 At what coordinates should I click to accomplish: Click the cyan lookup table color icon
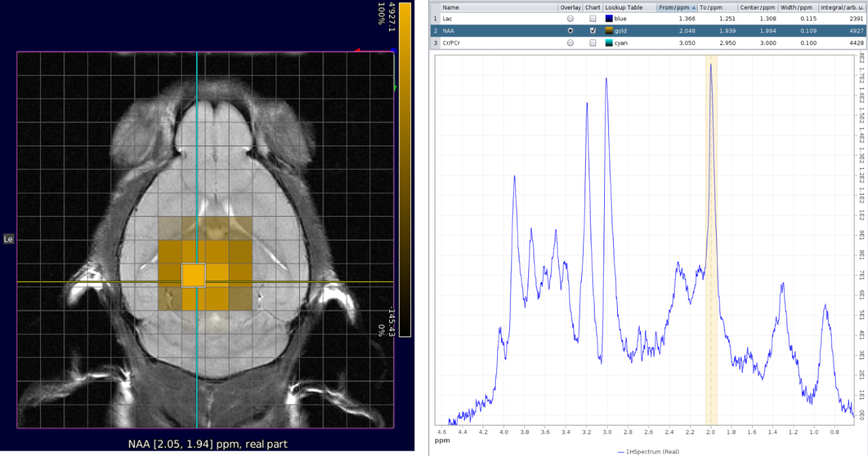pyautogui.click(x=609, y=43)
